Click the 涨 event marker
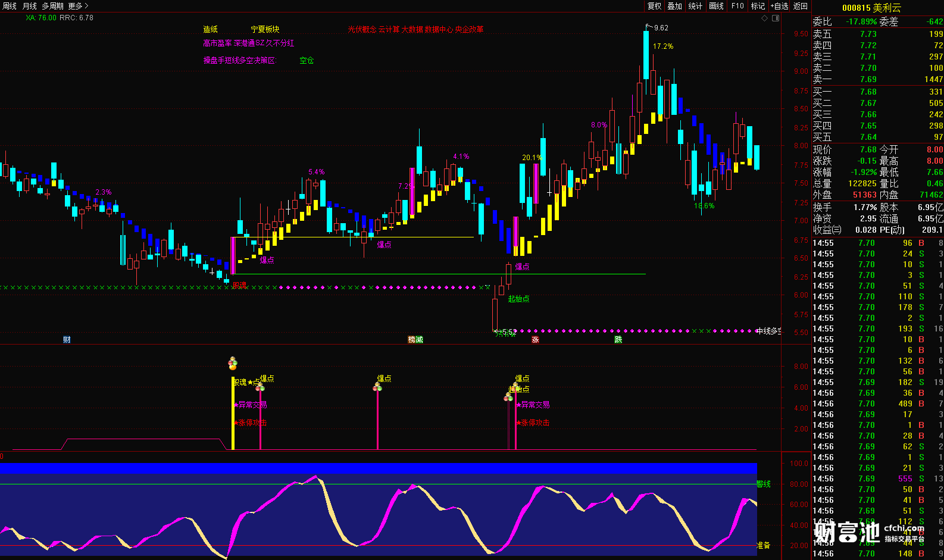Image resolution: width=944 pixels, height=560 pixels. [535, 340]
